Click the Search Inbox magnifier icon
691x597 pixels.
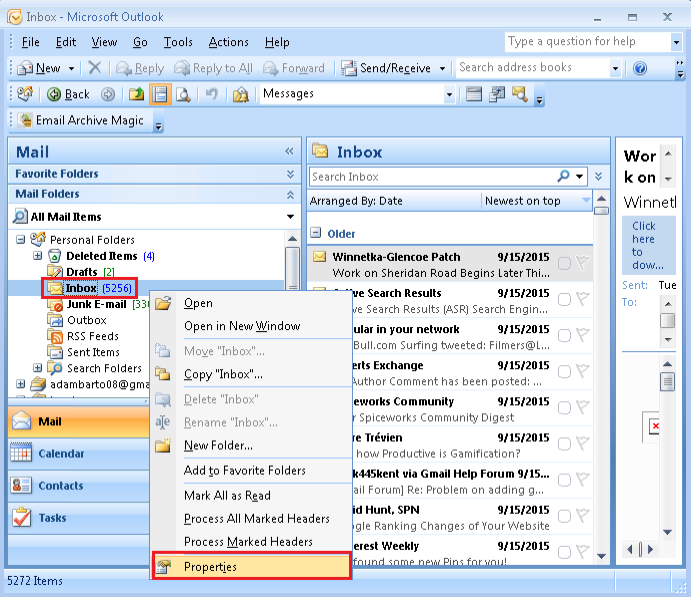coord(563,176)
